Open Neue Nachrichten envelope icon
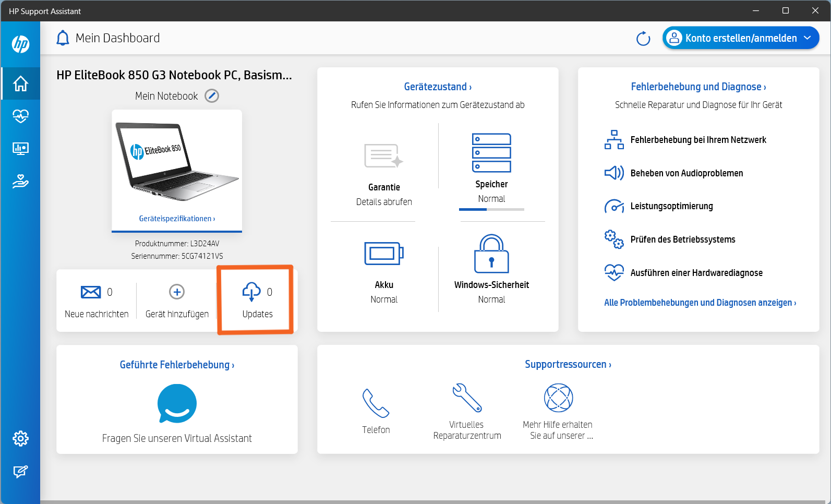This screenshot has height=504, width=831. pyautogui.click(x=91, y=292)
